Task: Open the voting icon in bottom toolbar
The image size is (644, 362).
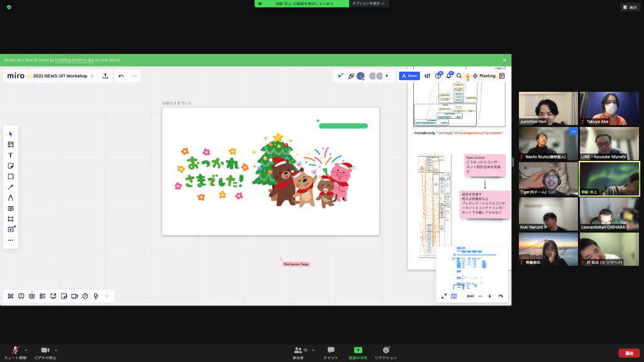Action: 64,296
